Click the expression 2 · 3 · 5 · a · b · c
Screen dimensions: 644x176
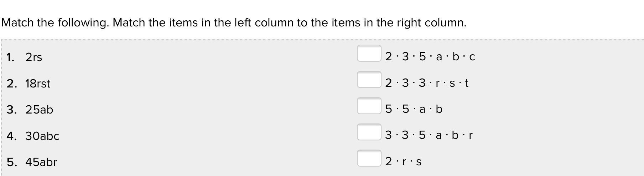pyautogui.click(x=430, y=56)
